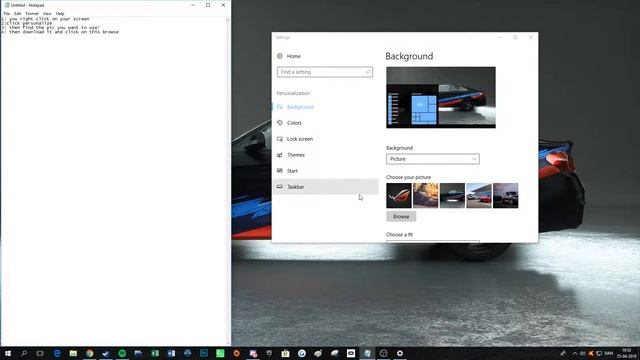Open Excel from the taskbar
Image resolution: width=640 pixels, height=360 pixels.
[x=155, y=353]
